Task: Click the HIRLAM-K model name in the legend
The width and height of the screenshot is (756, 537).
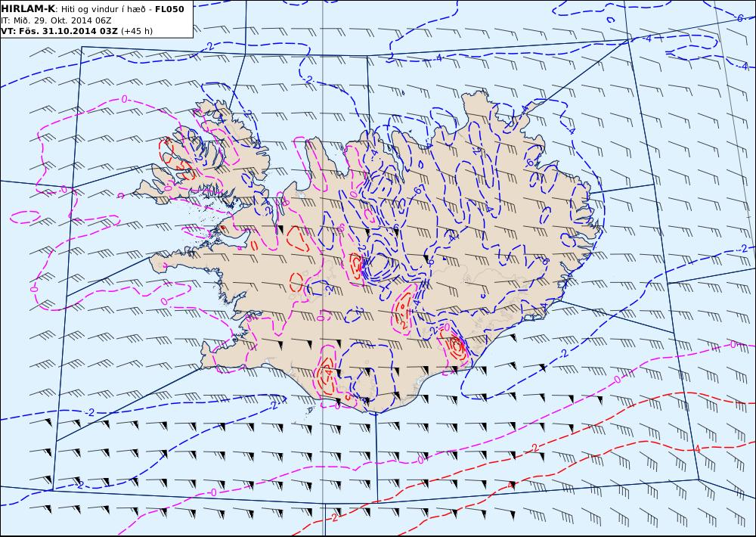Action: click(x=28, y=9)
